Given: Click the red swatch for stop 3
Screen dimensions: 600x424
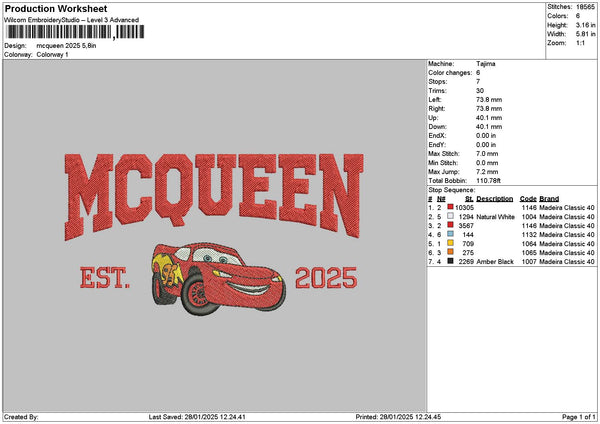Looking at the screenshot, I should click(450, 225).
